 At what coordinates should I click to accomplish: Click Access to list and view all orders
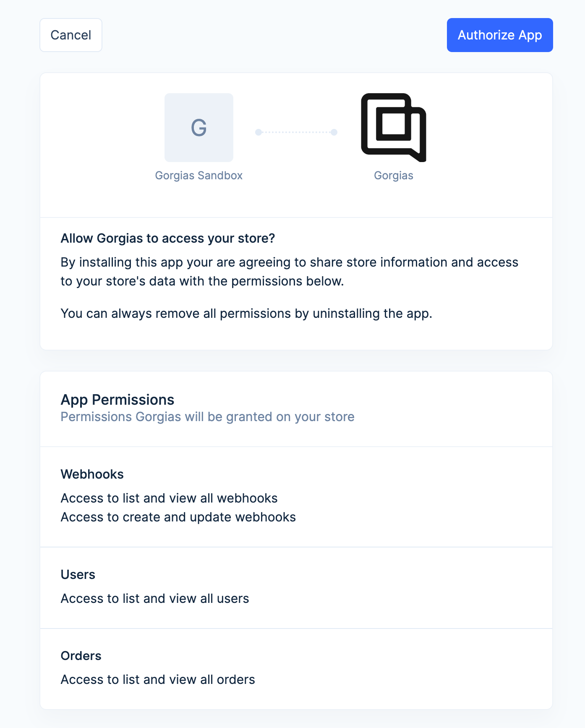(158, 680)
